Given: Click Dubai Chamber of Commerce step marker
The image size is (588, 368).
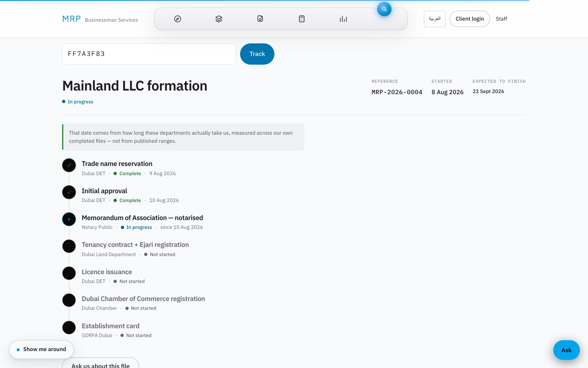Looking at the screenshot, I should point(69,300).
